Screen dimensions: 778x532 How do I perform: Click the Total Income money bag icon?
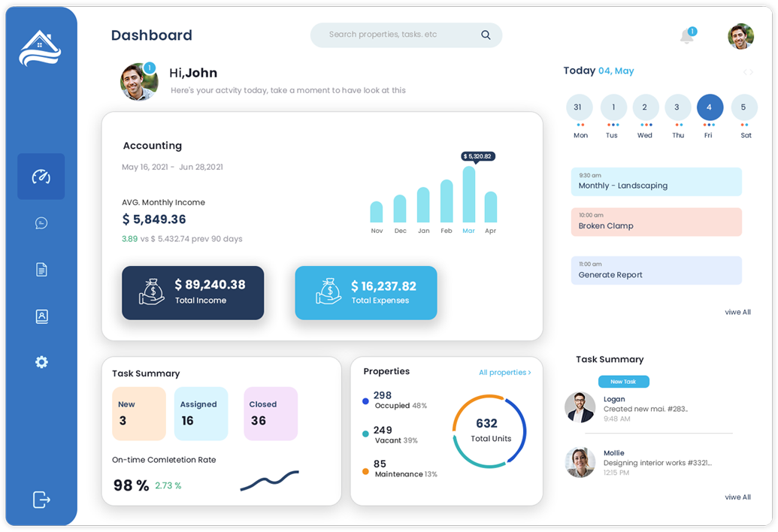click(150, 292)
